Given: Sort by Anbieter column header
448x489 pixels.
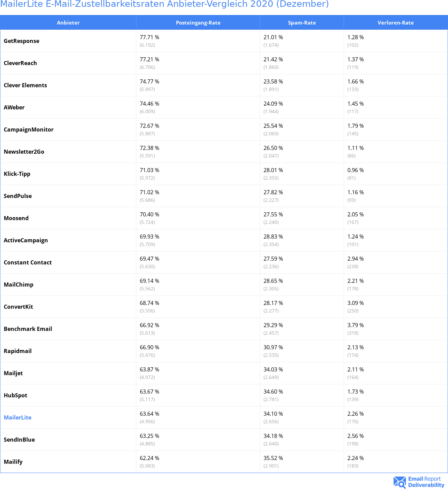Looking at the screenshot, I should [x=68, y=22].
